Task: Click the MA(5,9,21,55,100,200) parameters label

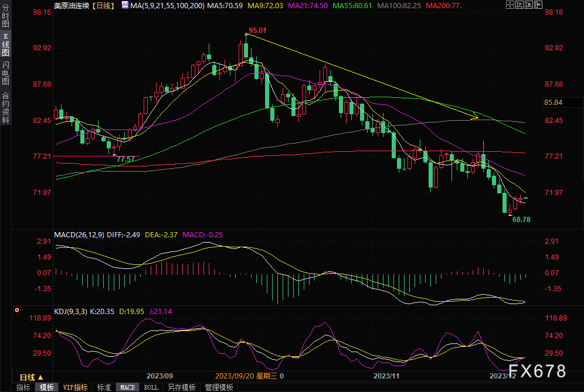Action: click(167, 5)
